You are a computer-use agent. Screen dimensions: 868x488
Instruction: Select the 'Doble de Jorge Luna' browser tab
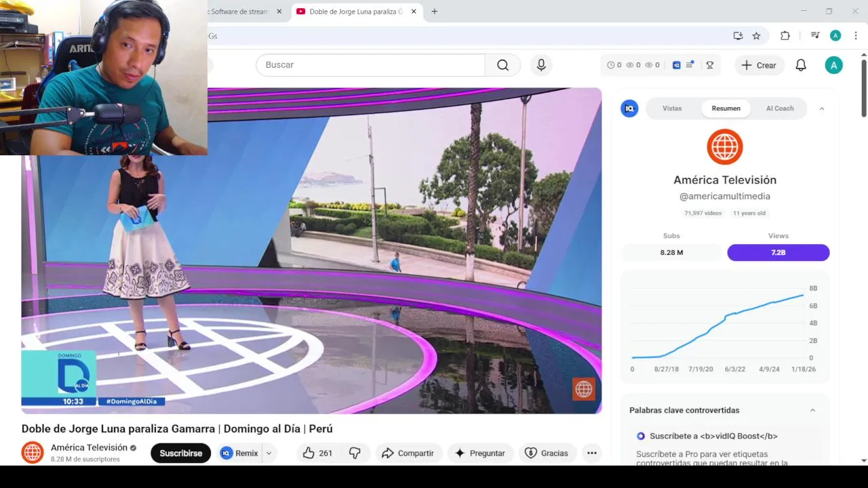click(x=357, y=12)
